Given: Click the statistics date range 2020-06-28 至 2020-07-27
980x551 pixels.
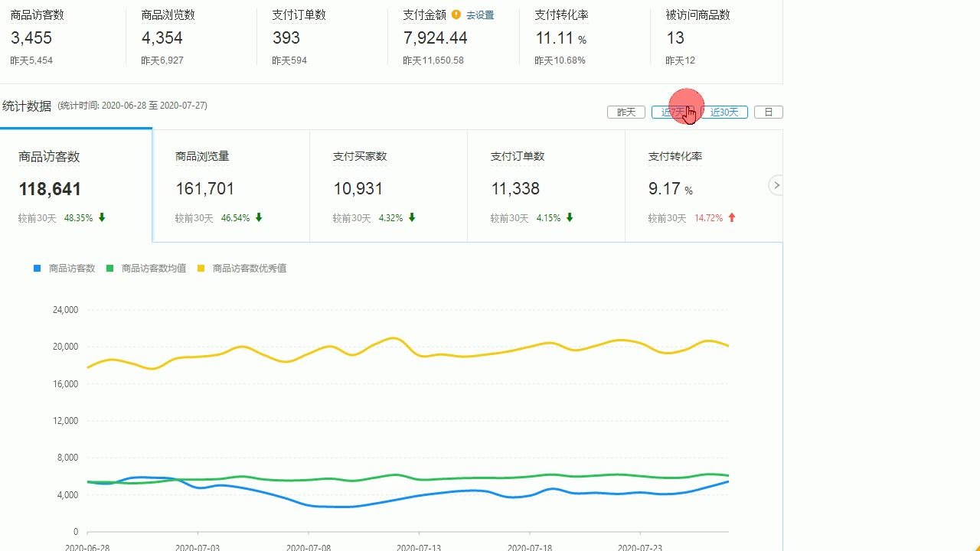Looking at the screenshot, I should (154, 106).
